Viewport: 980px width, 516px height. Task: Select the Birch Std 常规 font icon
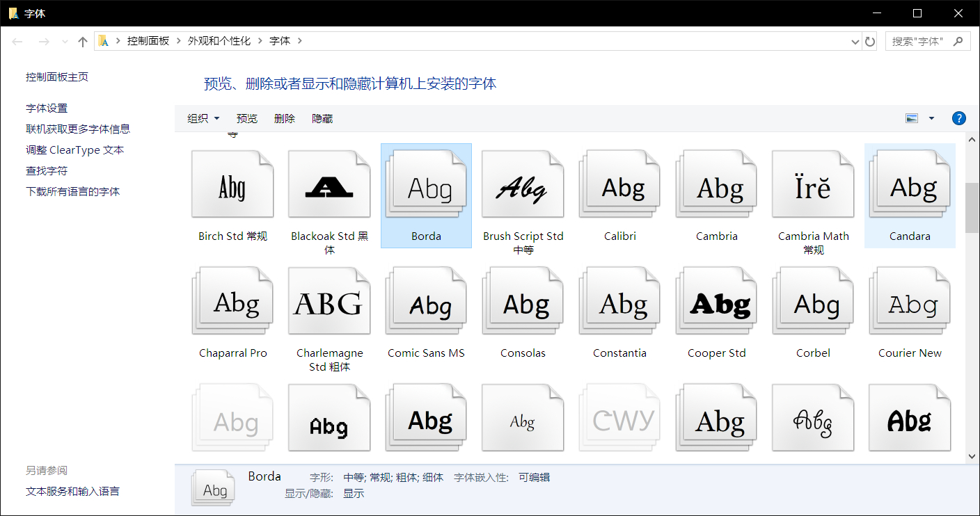pyautogui.click(x=232, y=186)
